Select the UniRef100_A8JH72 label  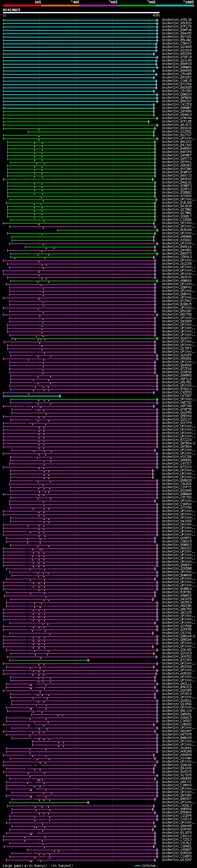(x=177, y=125)
